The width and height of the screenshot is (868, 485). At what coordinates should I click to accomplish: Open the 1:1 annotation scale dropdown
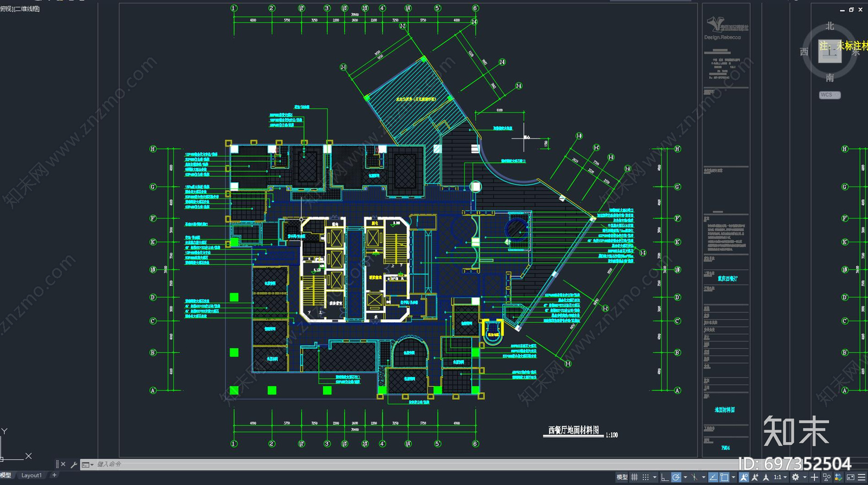(x=780, y=477)
